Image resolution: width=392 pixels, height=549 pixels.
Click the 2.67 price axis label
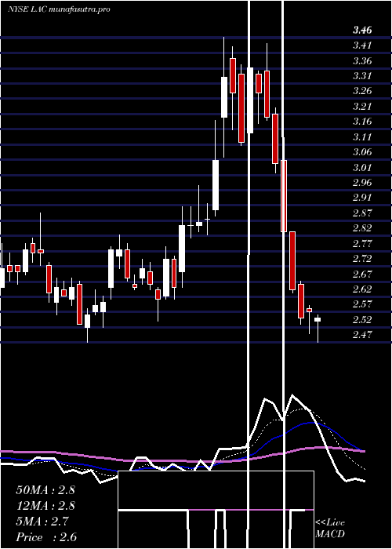(x=362, y=274)
